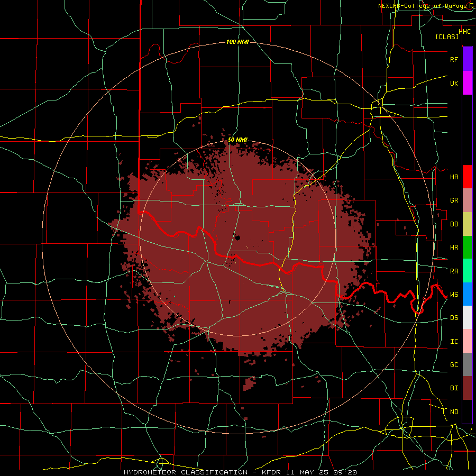Pick the RA light green legend swatch

pos(467,271)
